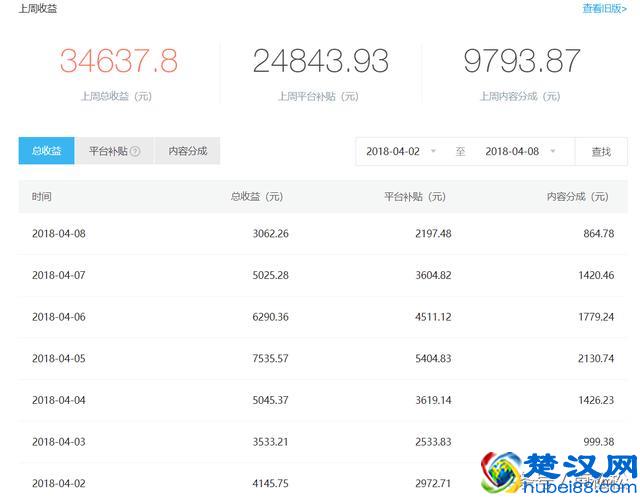This screenshot has width=640, height=497.
Task: Click content share value 1779.24
Action: point(596,317)
